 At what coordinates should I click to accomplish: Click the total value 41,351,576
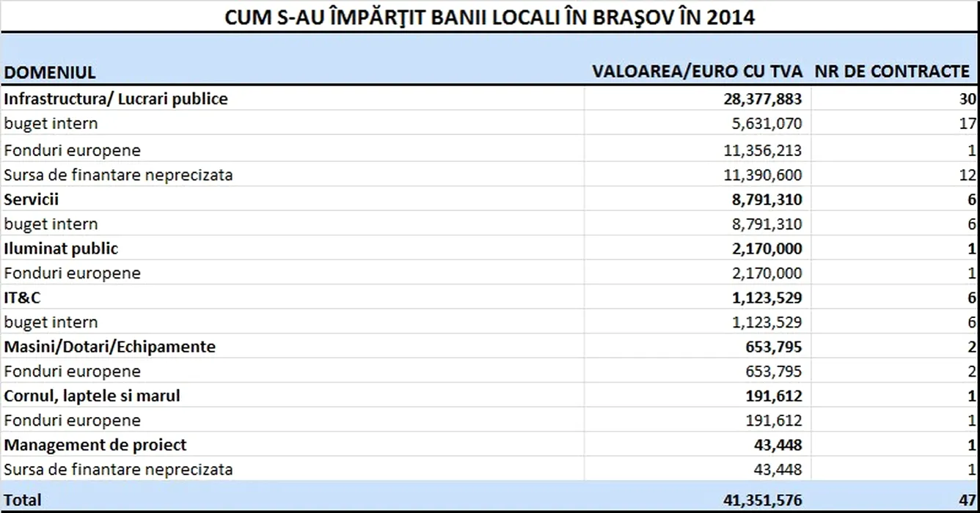pyautogui.click(x=762, y=500)
